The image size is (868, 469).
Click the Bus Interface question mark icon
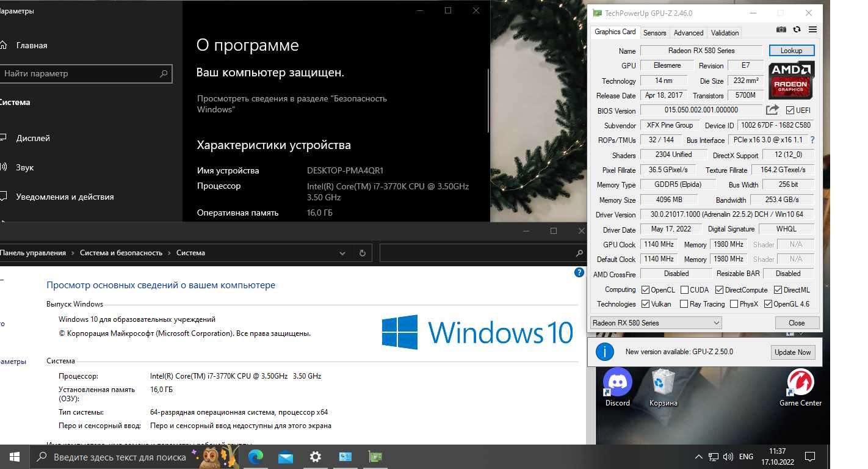pyautogui.click(x=812, y=140)
